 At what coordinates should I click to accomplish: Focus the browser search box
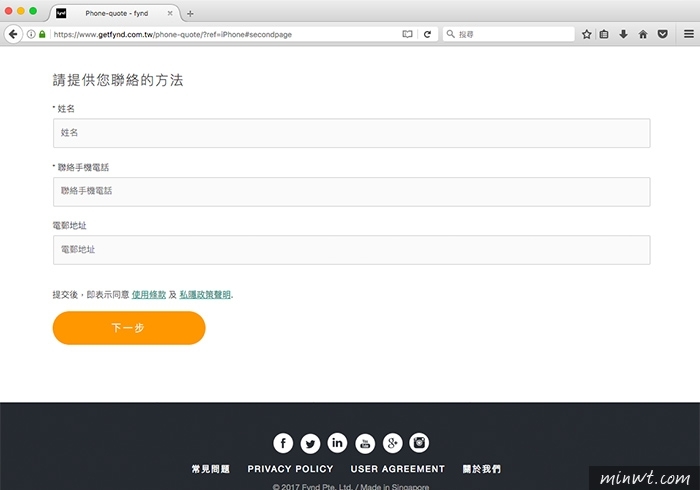[x=508, y=34]
